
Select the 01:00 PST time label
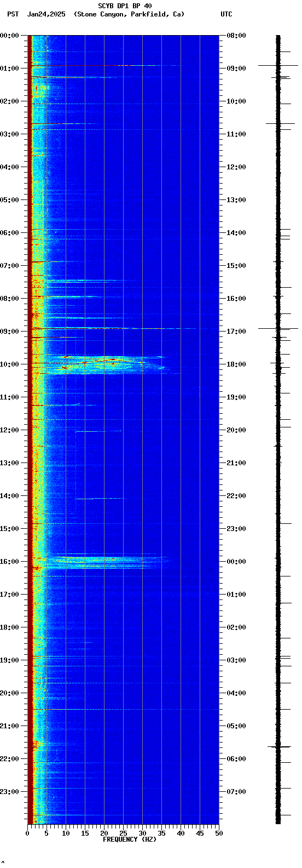point(9,68)
